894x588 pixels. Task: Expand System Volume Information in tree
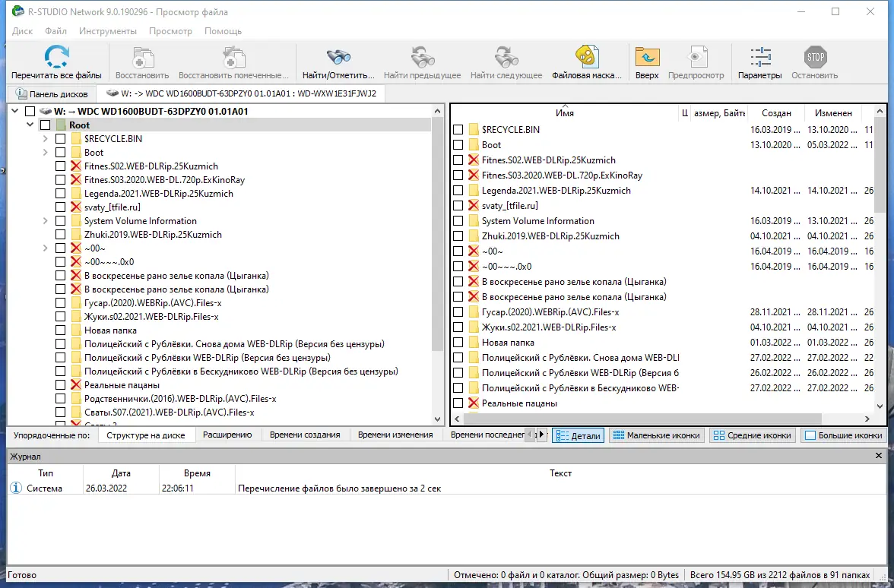[45, 220]
